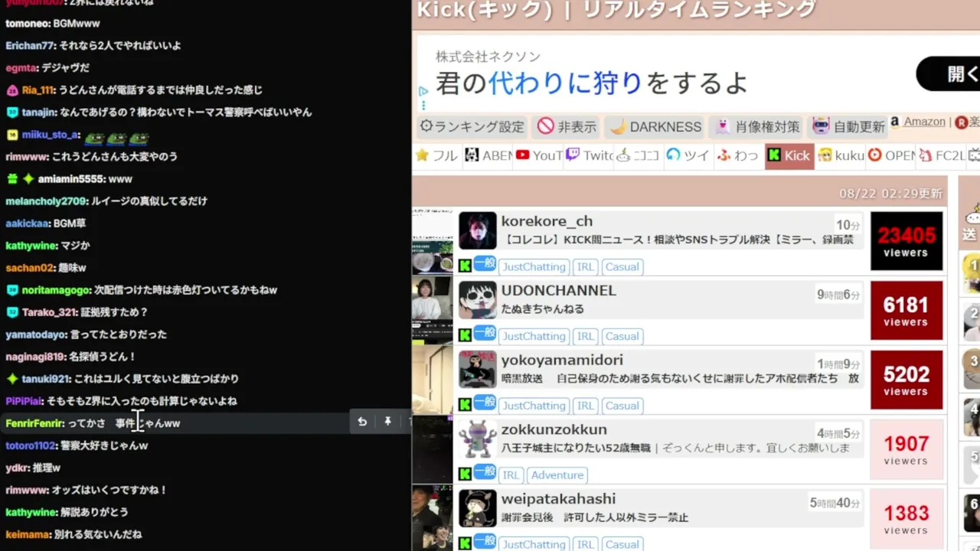Click the JustChatting tag under korekore_ch
Image resolution: width=980 pixels, height=551 pixels.
(534, 267)
